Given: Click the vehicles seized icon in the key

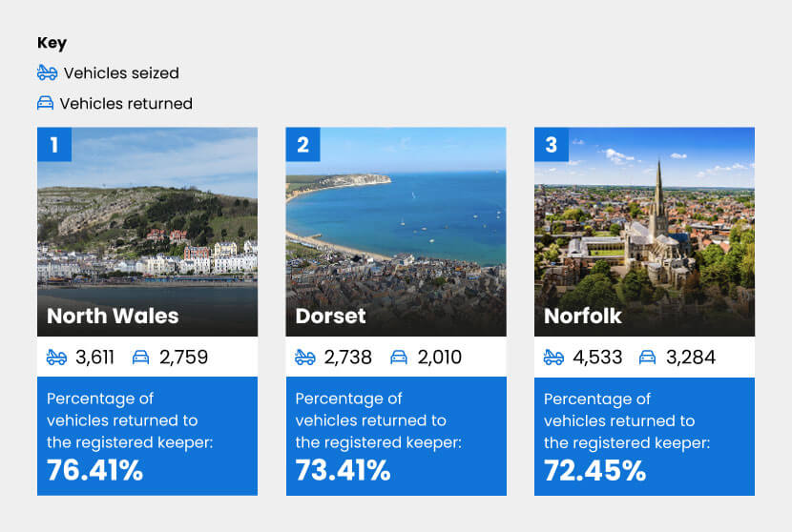Looking at the screenshot, I should pos(48,73).
